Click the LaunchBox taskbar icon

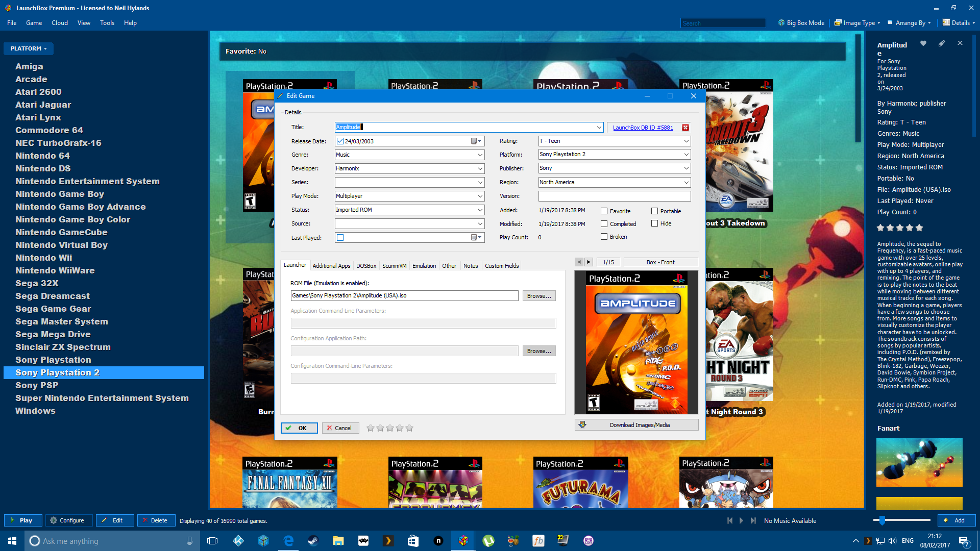pyautogui.click(x=463, y=541)
